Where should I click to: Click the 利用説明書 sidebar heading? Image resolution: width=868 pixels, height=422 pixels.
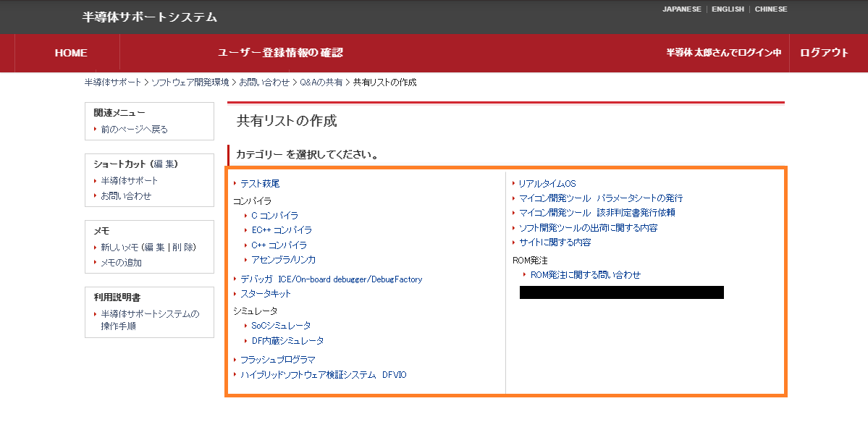pyautogui.click(x=117, y=297)
